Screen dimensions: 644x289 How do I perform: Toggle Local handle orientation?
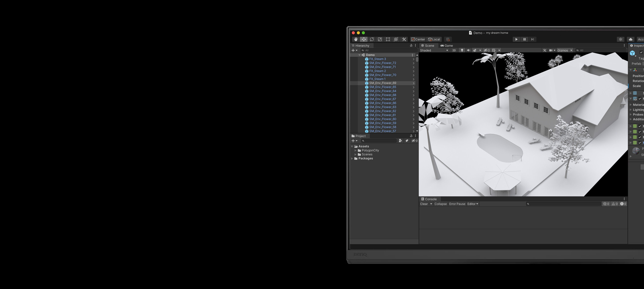434,39
